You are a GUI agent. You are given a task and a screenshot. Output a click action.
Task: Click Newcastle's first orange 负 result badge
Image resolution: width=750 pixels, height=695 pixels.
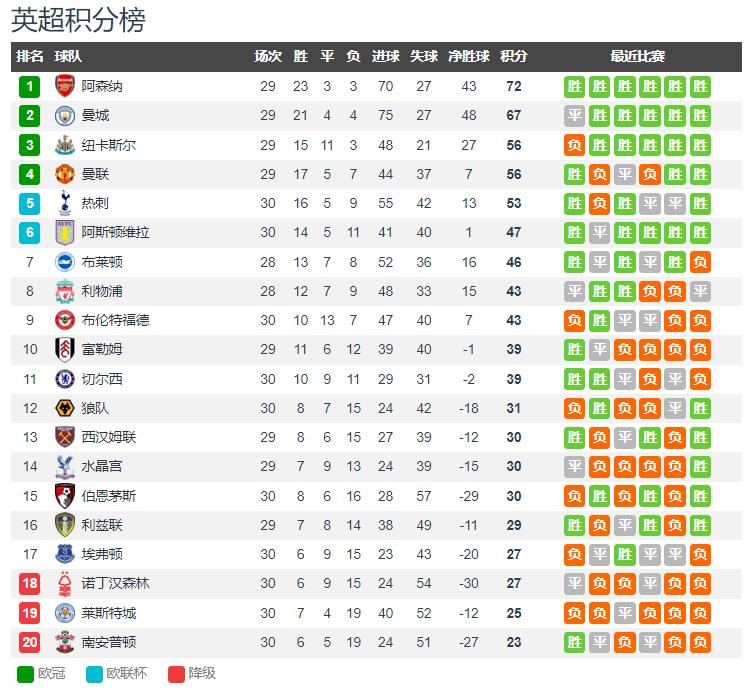click(574, 145)
